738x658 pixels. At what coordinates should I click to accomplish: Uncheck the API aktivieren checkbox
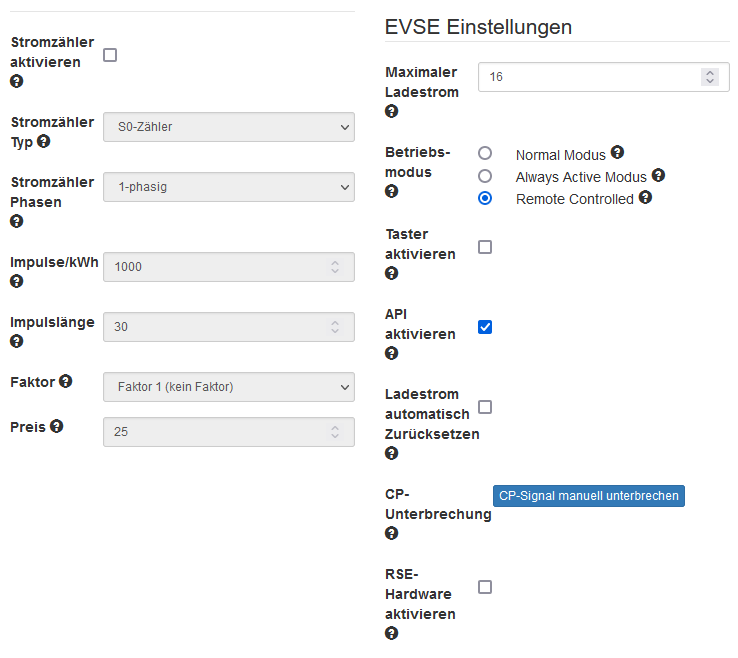click(485, 327)
